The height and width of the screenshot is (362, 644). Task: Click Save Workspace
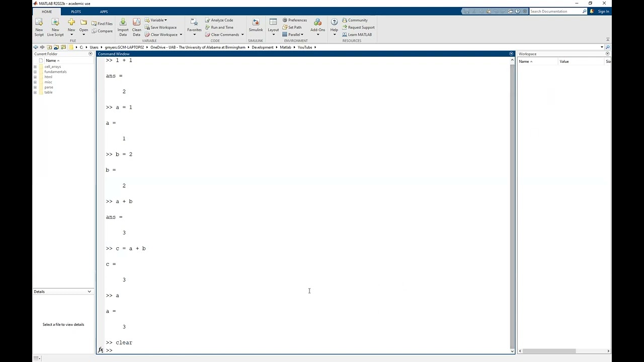[x=160, y=27]
